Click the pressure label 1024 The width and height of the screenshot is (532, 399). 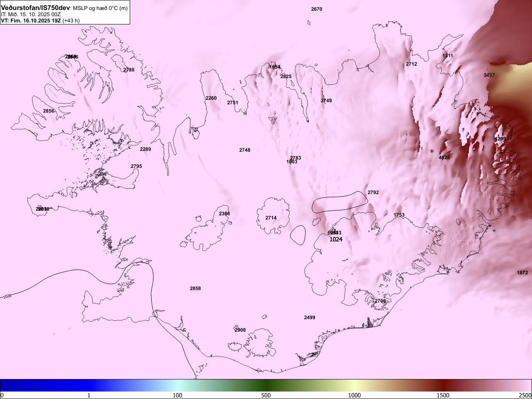(x=336, y=239)
